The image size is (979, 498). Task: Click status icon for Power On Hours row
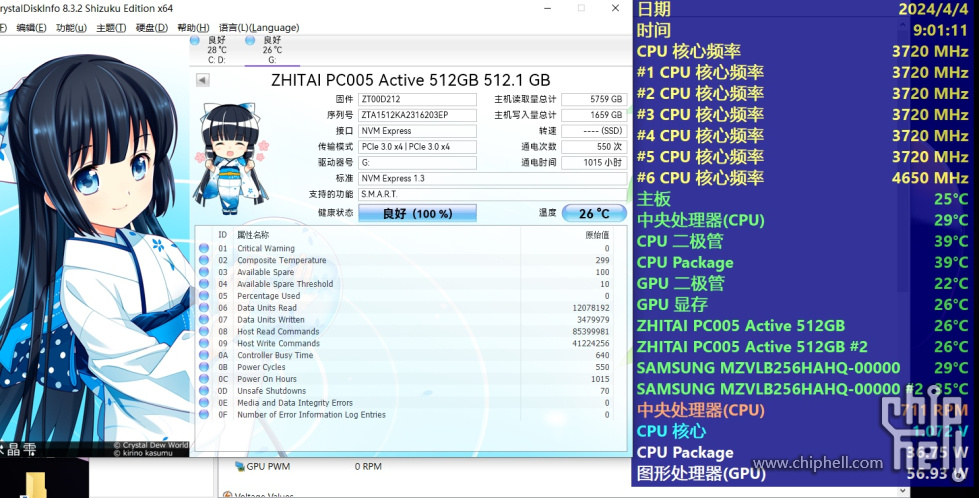[x=204, y=379]
